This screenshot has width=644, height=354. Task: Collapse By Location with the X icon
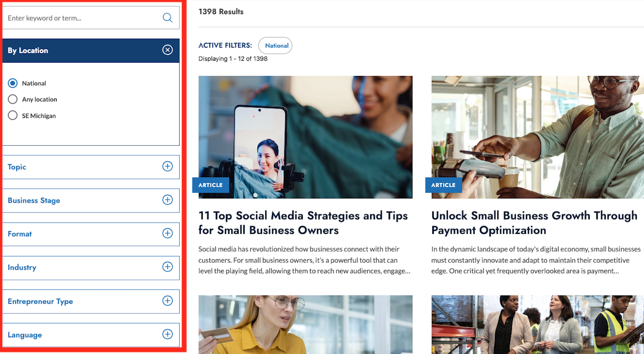pyautogui.click(x=167, y=50)
